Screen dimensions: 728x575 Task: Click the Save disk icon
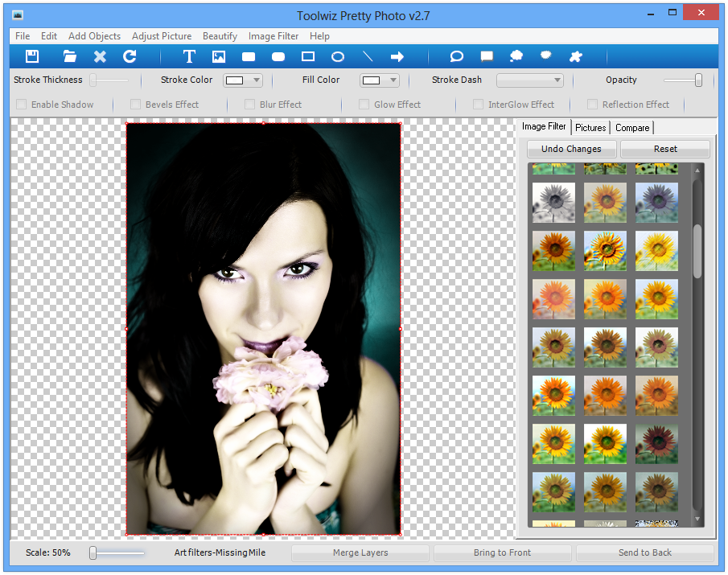click(x=32, y=56)
